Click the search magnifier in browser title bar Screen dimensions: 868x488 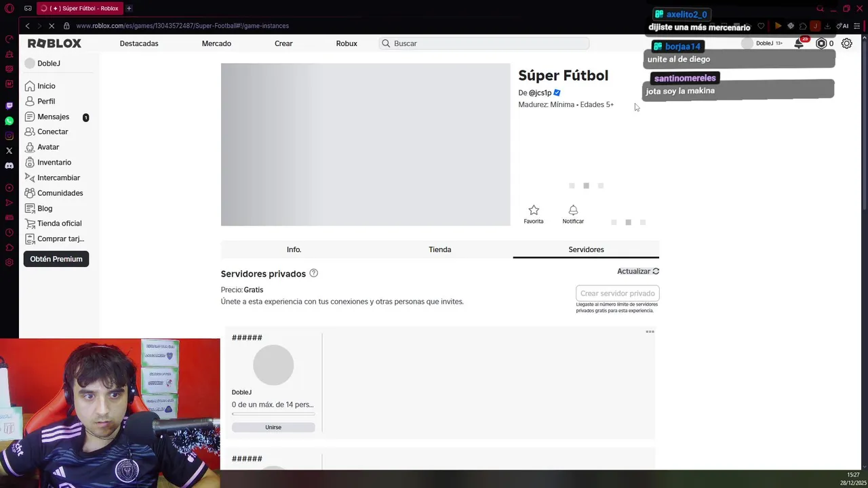tap(820, 9)
